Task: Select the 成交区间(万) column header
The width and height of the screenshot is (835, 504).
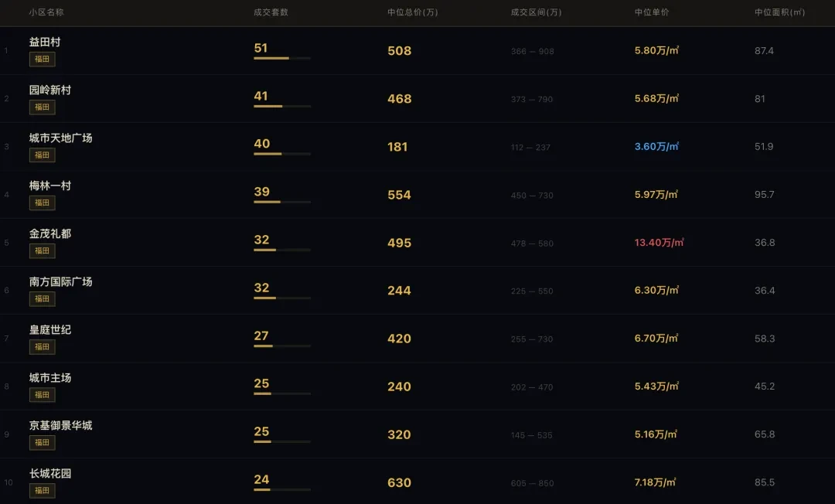Action: 536,12
